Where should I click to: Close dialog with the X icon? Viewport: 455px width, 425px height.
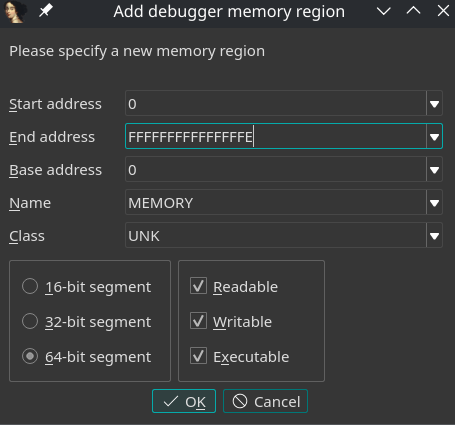coord(443,11)
